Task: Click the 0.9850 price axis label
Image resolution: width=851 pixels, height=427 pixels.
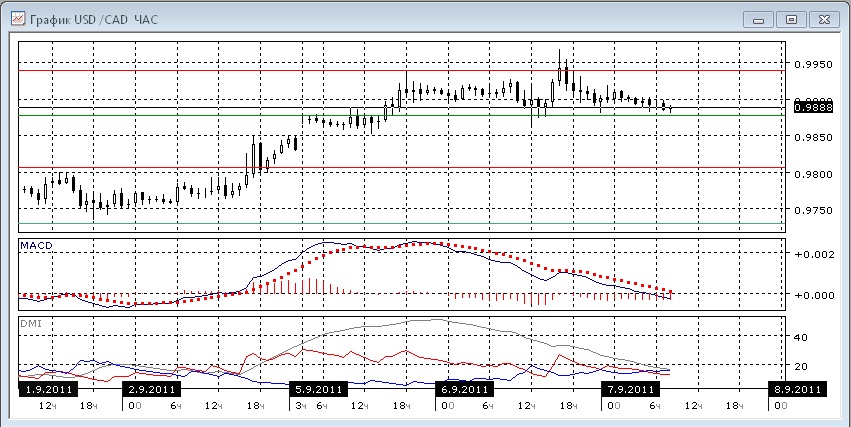Action: 813,137
